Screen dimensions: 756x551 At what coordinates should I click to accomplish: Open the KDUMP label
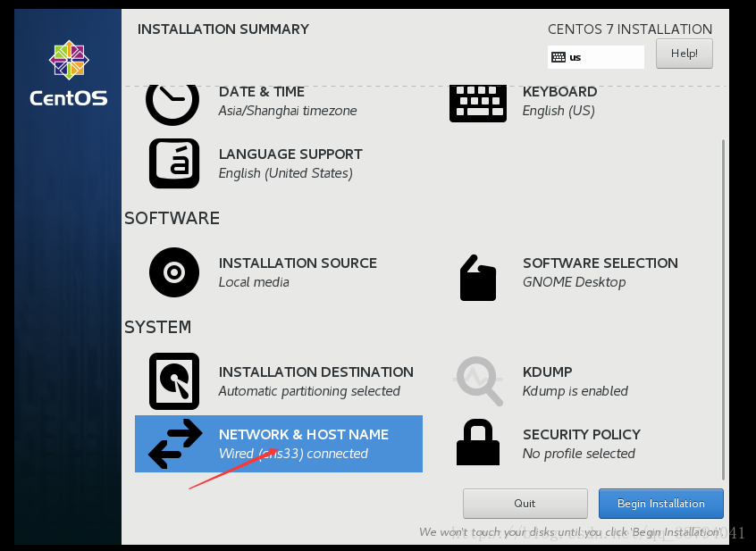click(x=547, y=372)
